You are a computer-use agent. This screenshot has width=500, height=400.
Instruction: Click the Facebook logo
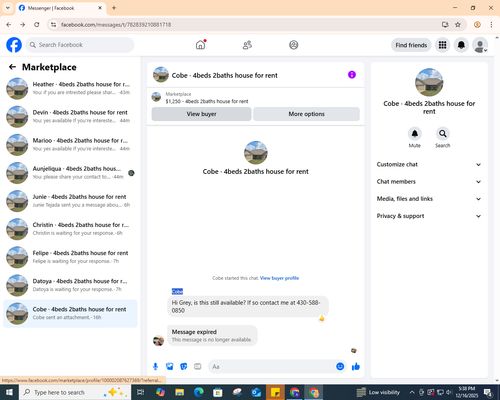(x=14, y=45)
